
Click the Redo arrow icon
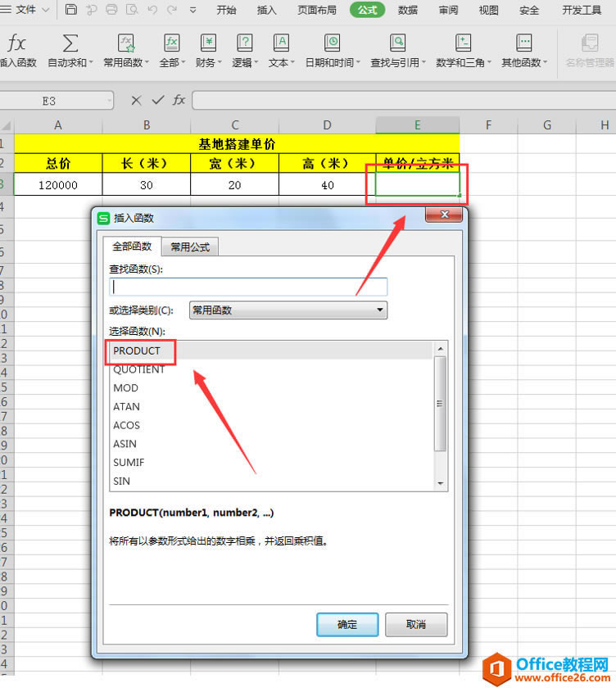172,9
